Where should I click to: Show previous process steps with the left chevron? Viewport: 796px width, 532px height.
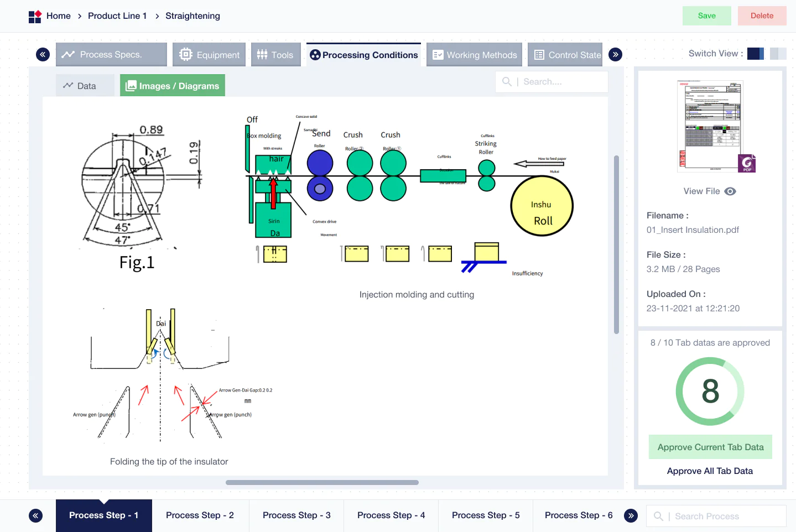tap(35, 516)
